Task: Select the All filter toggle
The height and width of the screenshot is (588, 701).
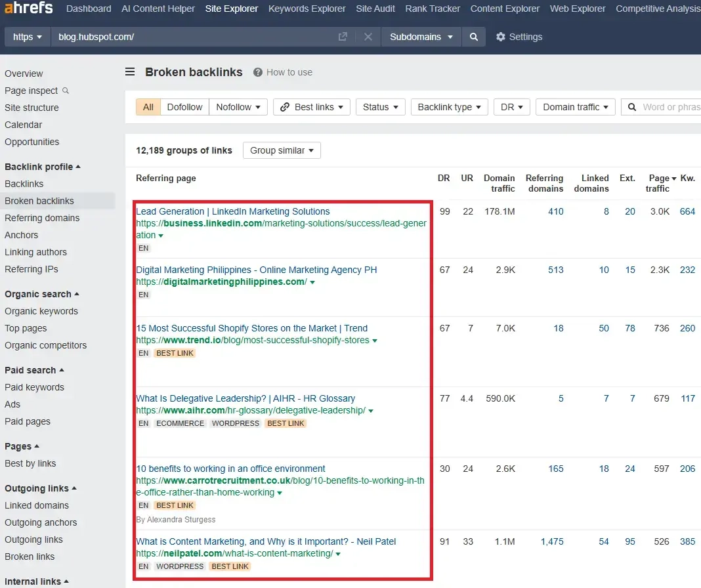Action: (148, 107)
